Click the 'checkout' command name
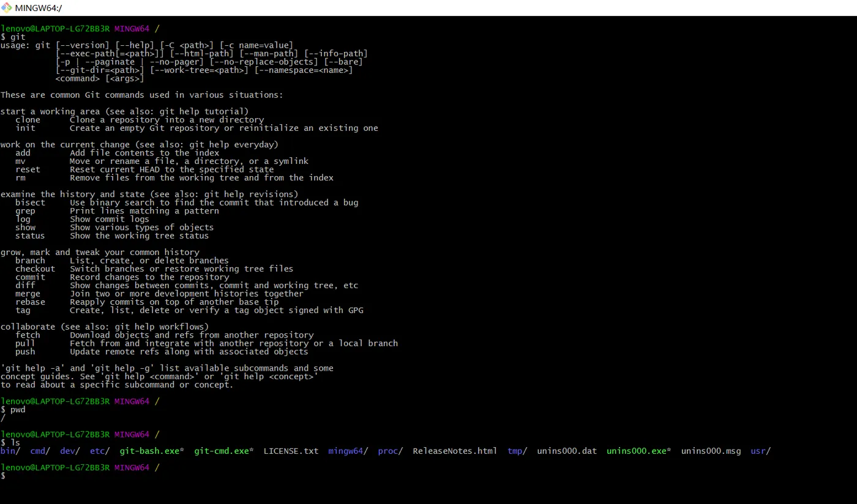Image resolution: width=857 pixels, height=504 pixels. click(35, 269)
